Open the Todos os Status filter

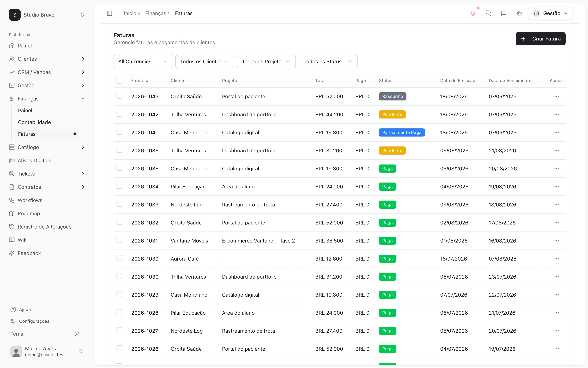328,61
